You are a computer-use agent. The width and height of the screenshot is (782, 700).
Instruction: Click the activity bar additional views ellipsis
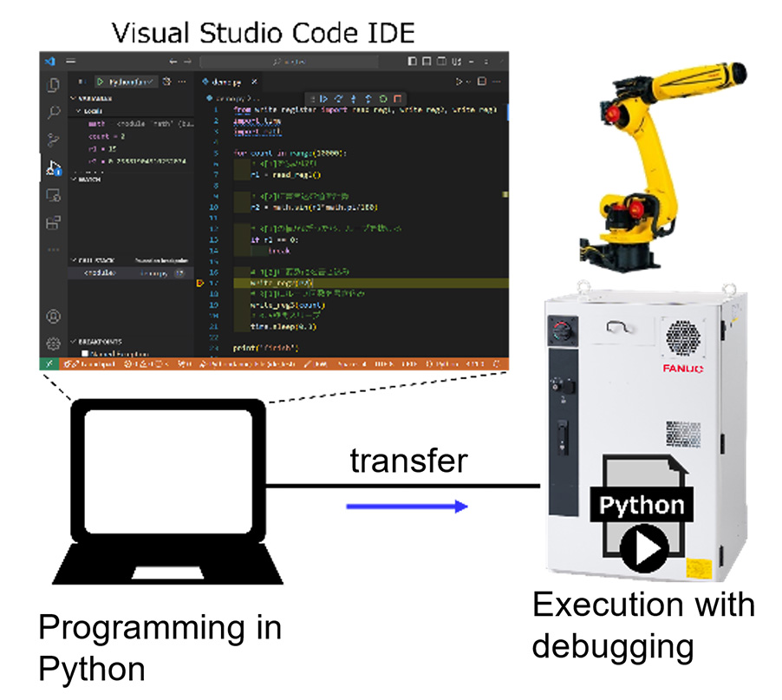click(x=54, y=249)
